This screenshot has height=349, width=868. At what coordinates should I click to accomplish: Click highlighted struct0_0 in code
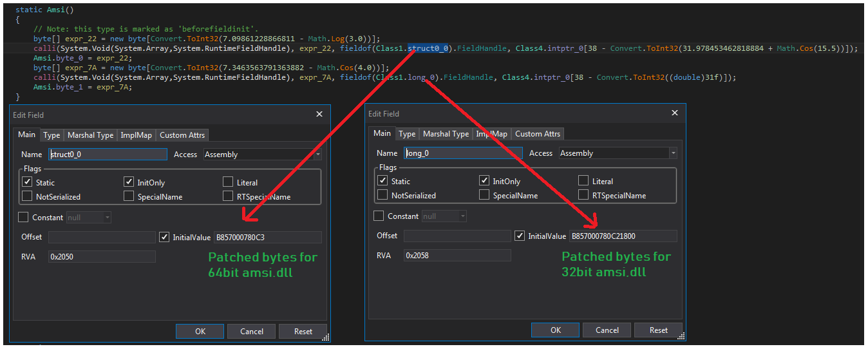pyautogui.click(x=428, y=48)
